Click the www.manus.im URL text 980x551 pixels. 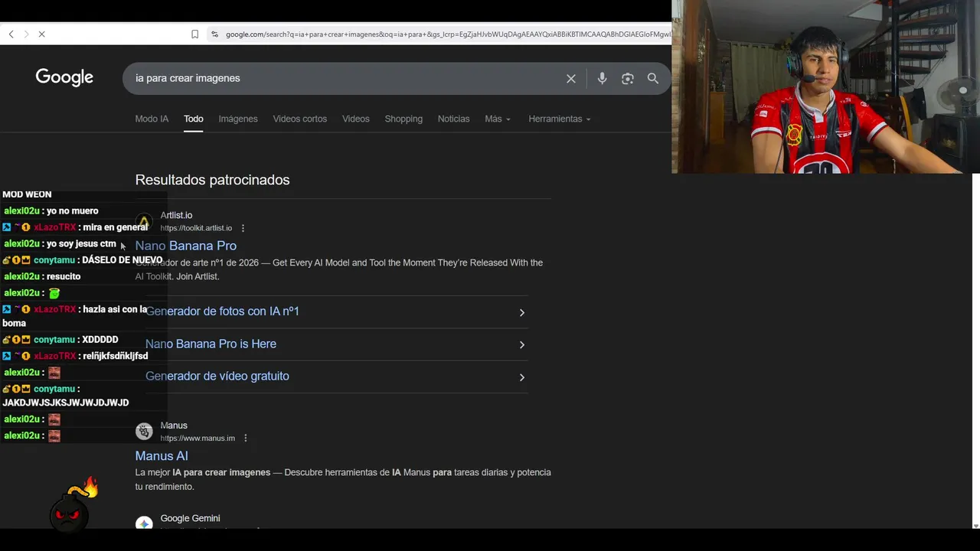(x=198, y=439)
